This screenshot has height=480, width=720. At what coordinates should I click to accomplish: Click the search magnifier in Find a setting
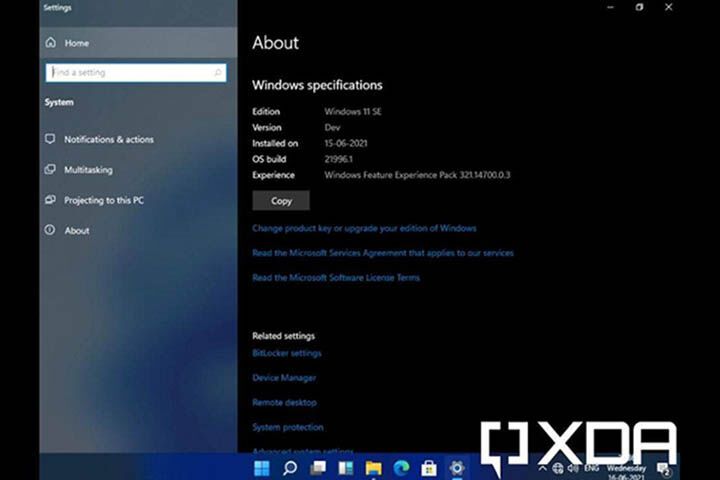point(218,73)
